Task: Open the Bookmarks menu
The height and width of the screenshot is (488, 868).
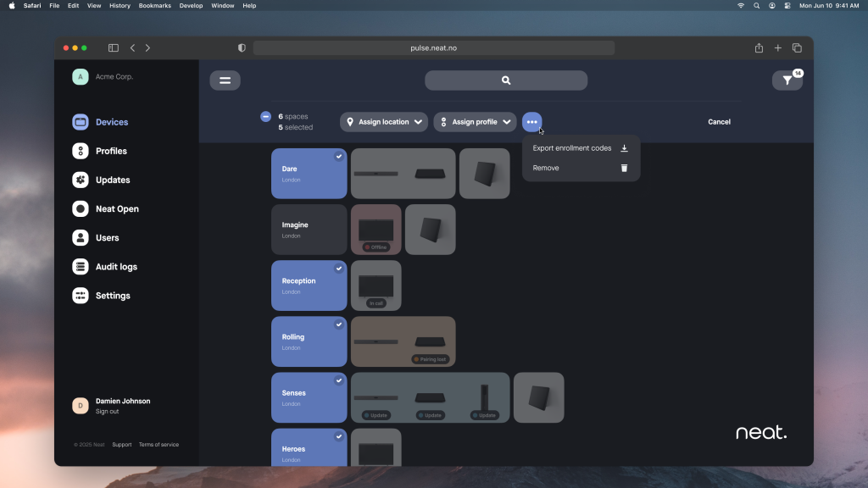Action: click(x=154, y=6)
